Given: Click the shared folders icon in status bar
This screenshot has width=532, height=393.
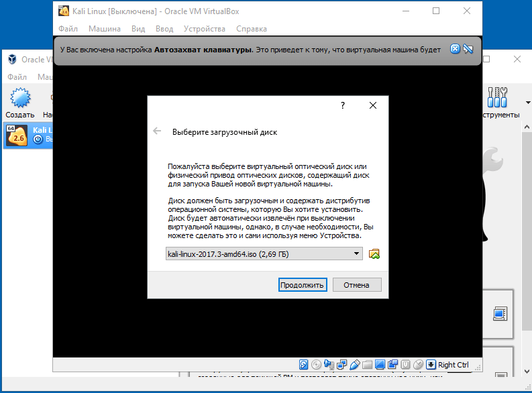Looking at the screenshot, I should point(367,365).
